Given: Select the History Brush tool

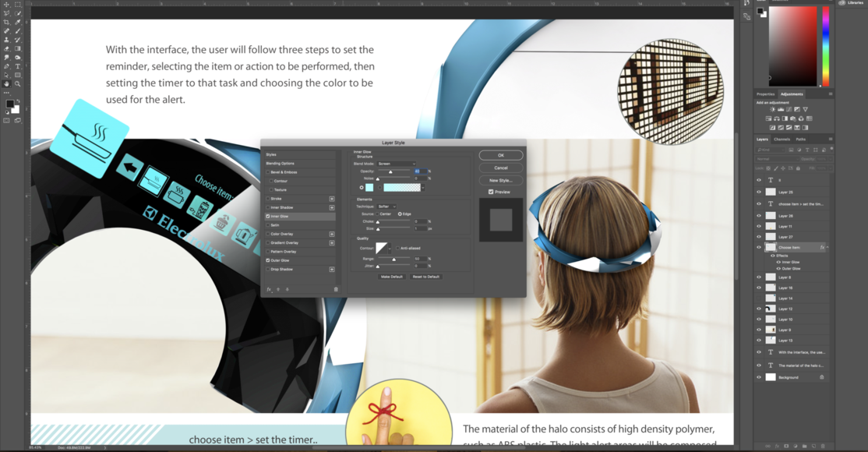Looking at the screenshot, I should point(18,40).
